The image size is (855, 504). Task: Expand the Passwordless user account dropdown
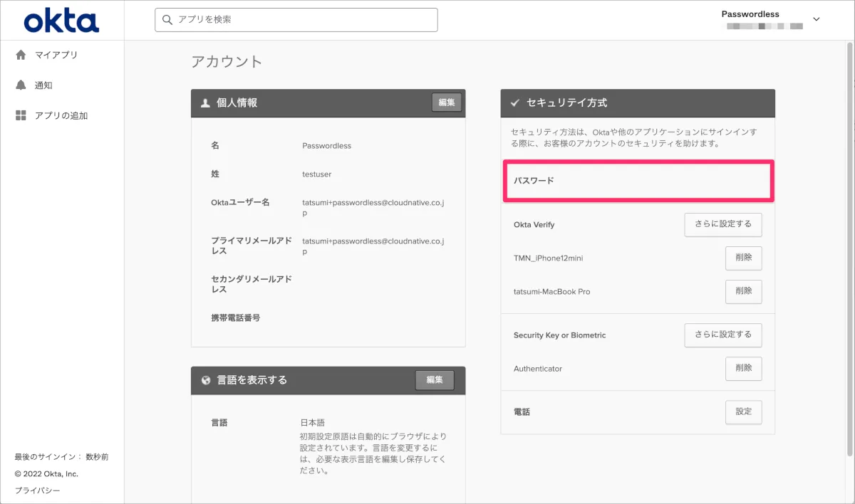coord(817,19)
